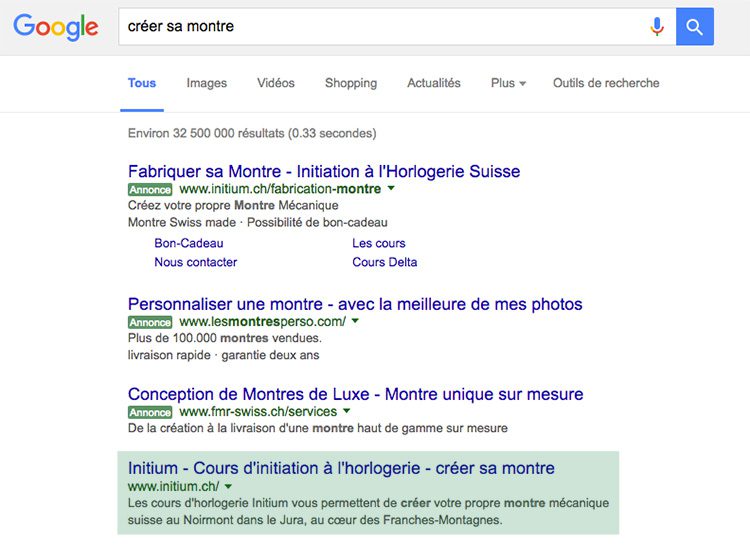Open Outils de recherche
Screen dimensions: 750x545
click(606, 83)
